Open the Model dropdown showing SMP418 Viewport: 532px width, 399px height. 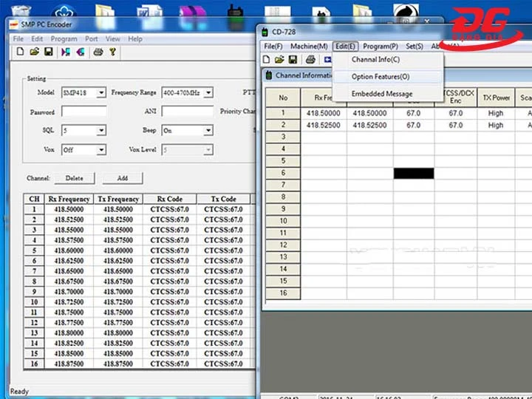click(x=100, y=93)
